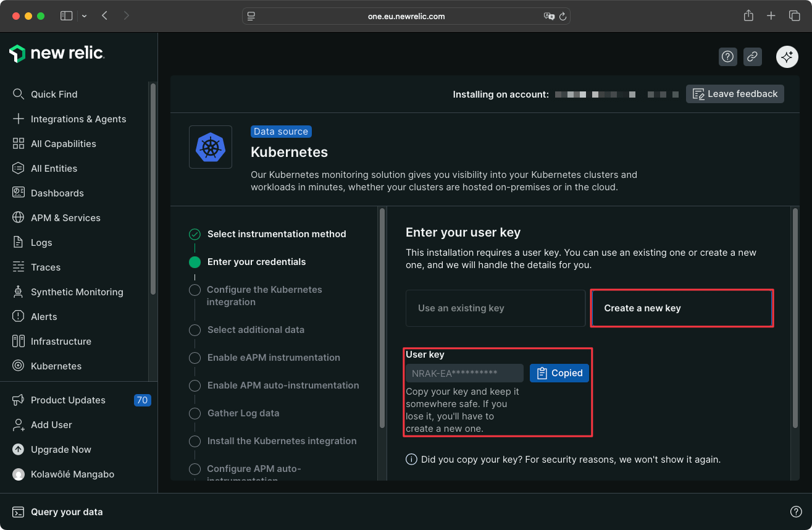Open the Infrastructure menu item

click(x=61, y=341)
